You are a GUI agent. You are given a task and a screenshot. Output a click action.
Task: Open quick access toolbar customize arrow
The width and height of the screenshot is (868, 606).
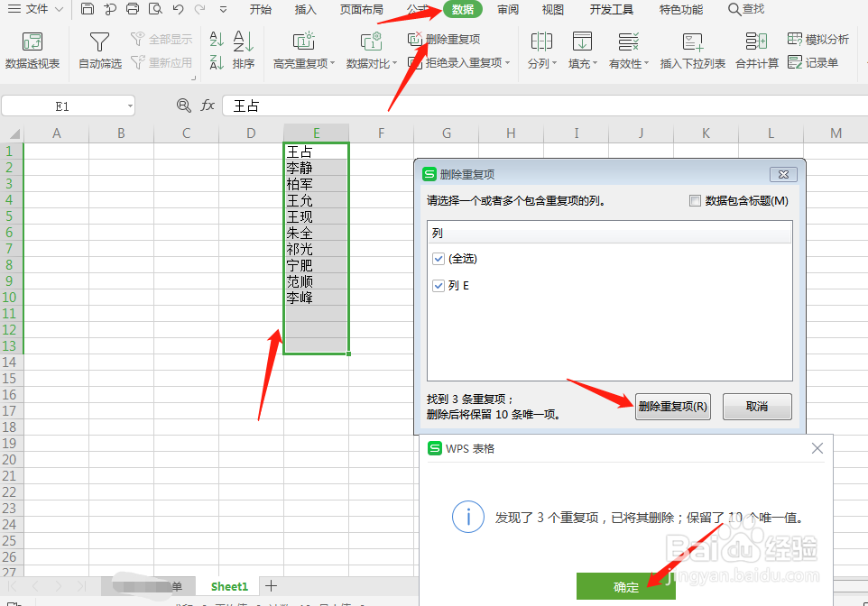223,9
